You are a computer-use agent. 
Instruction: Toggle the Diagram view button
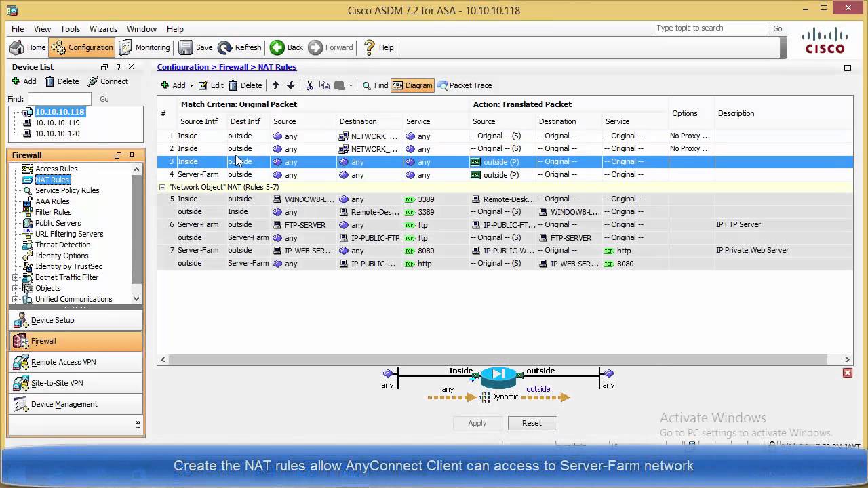point(412,85)
